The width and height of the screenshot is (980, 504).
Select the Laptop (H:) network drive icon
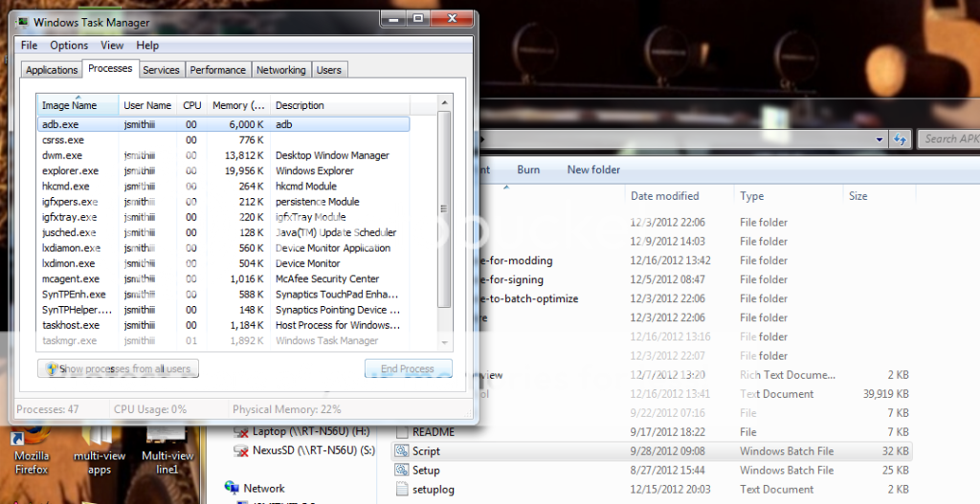(x=241, y=431)
